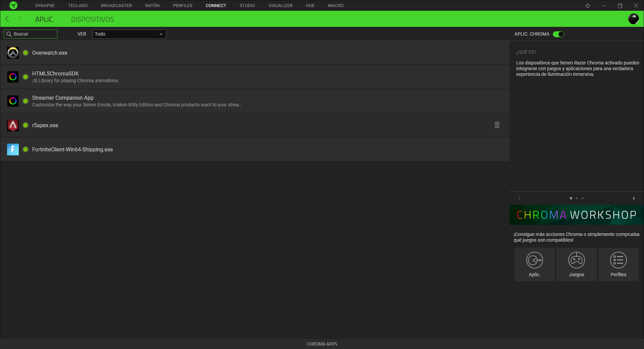Click the Buscar search field
This screenshot has height=349, width=644.
tap(31, 34)
